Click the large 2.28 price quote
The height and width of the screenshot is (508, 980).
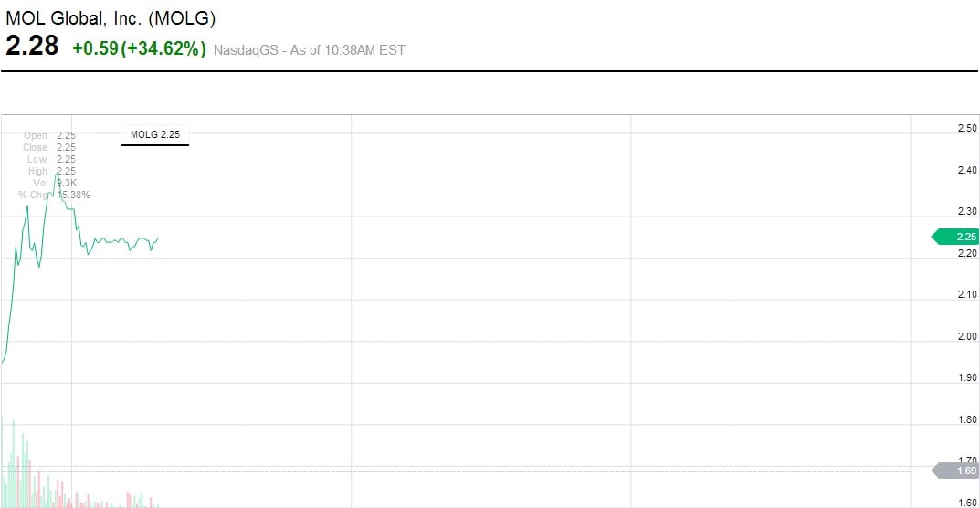[32, 47]
